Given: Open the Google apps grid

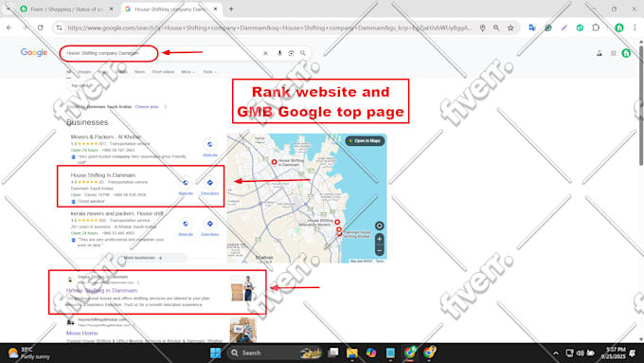Looking at the screenshot, I should click(613, 53).
